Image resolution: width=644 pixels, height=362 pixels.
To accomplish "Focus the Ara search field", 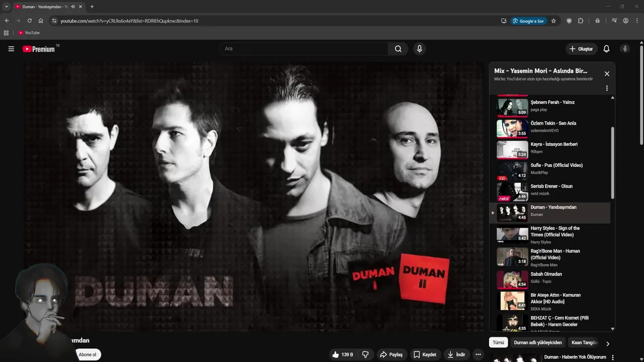I will point(304,49).
